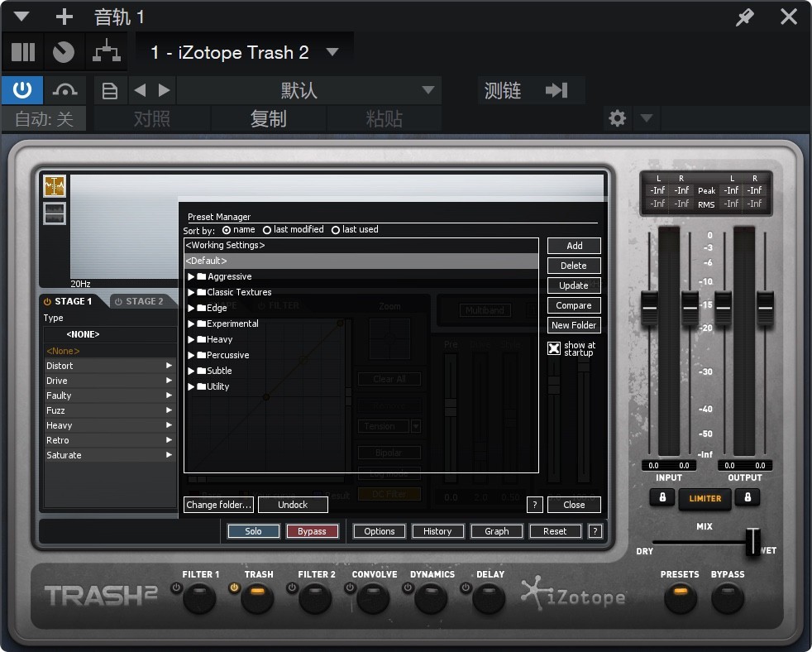Viewport: 812px width, 652px height.
Task: Click the PRESETS knob at the bottom panel
Action: [680, 597]
